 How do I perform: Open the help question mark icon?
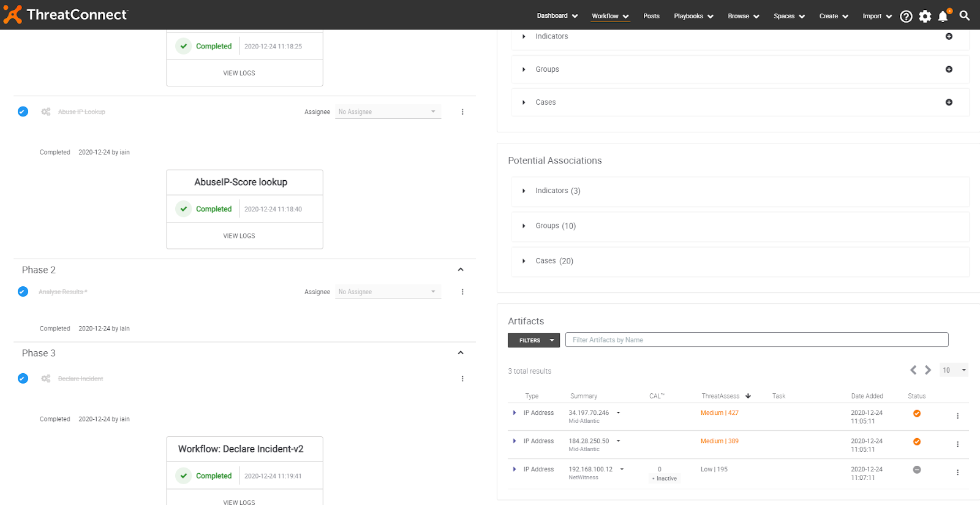906,17
